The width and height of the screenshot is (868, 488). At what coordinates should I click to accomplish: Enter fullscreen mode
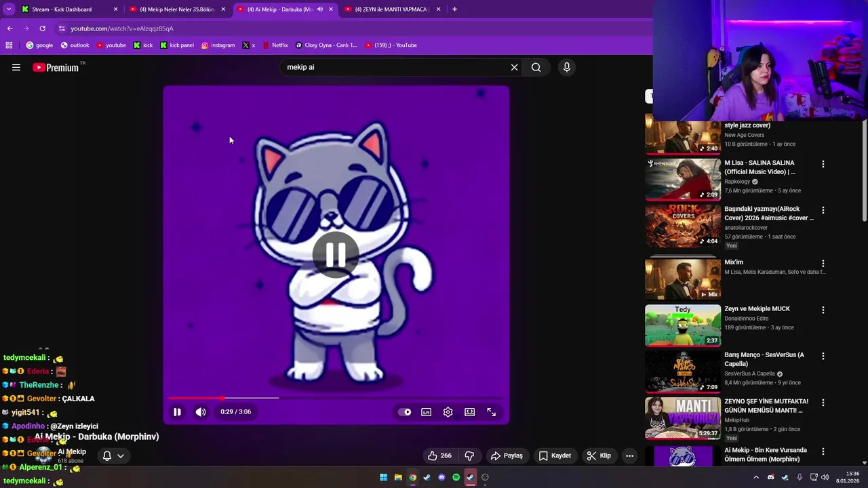[491, 412]
